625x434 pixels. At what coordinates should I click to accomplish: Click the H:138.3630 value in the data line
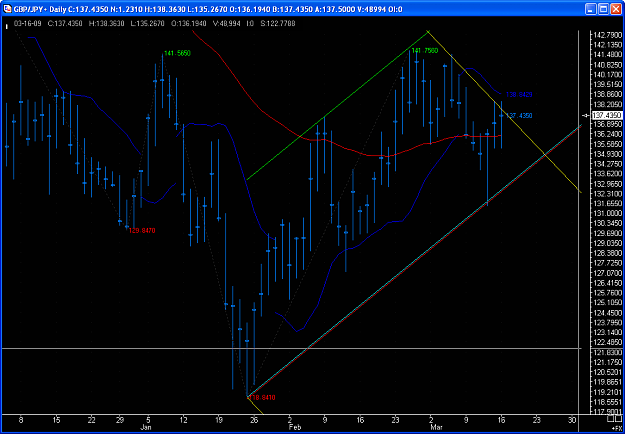108,24
